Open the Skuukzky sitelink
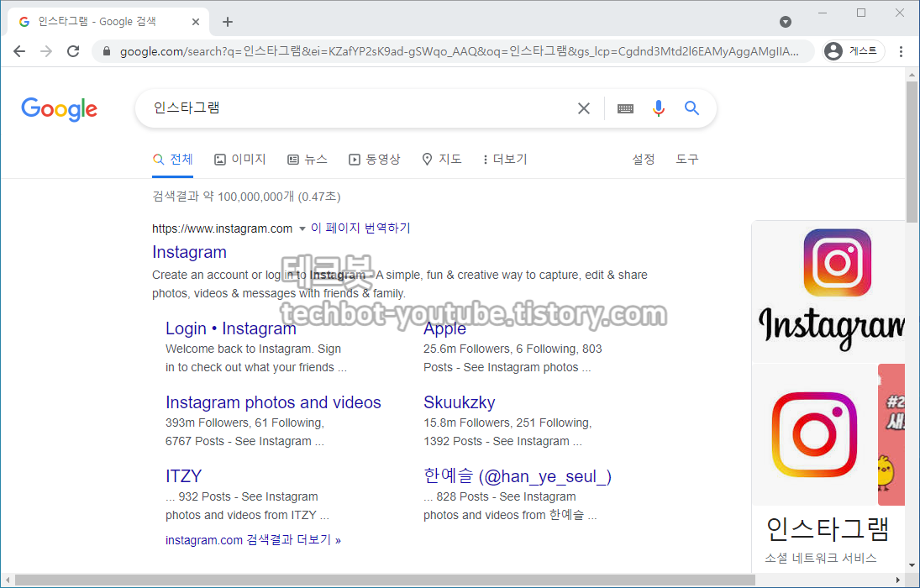This screenshot has height=588, width=920. (x=460, y=402)
